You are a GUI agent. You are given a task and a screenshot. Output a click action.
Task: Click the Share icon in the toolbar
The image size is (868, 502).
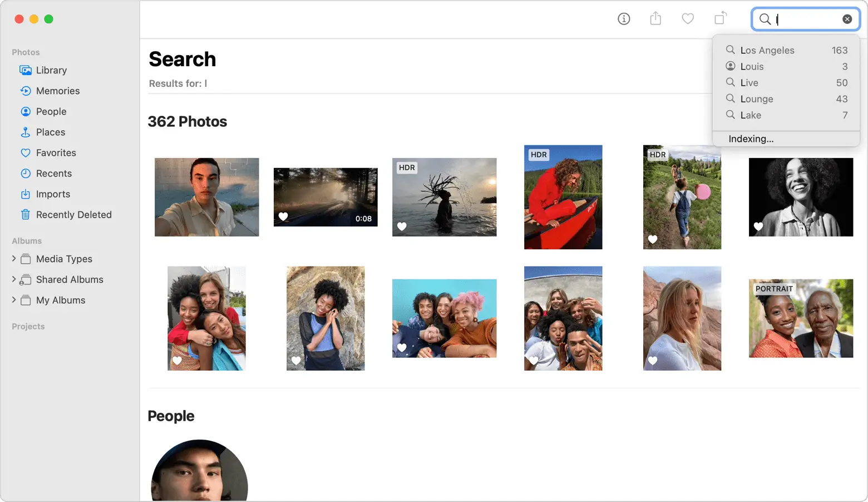655,18
